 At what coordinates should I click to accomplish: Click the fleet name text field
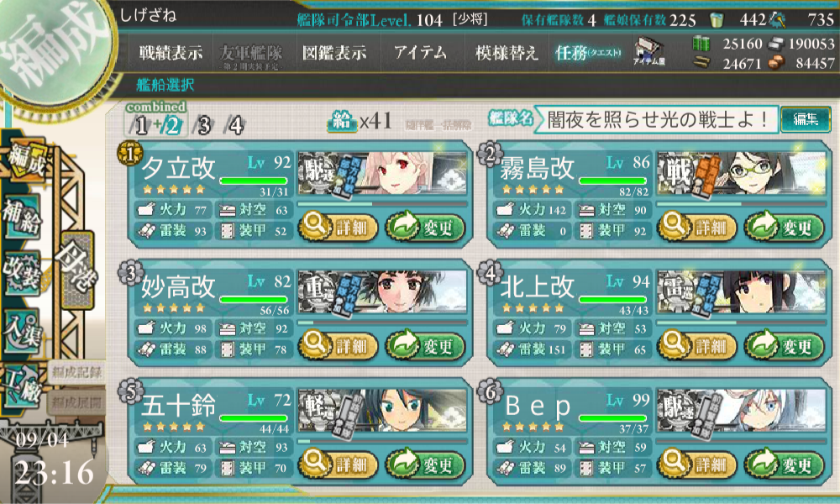pyautogui.click(x=656, y=119)
